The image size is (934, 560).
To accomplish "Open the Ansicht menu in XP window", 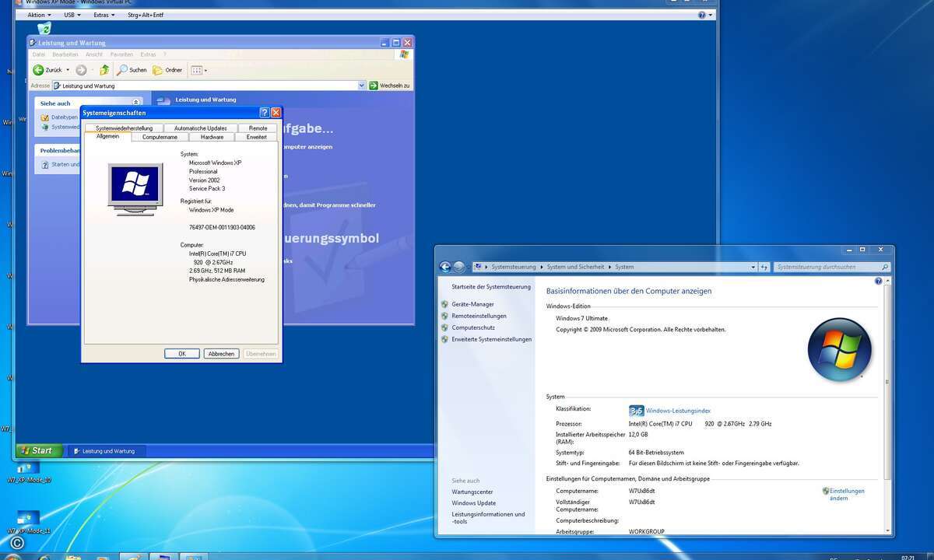I will 94,54.
